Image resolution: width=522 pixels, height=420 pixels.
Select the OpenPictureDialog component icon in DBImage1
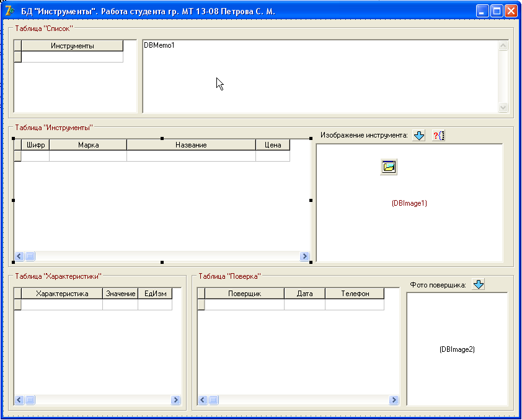389,167
